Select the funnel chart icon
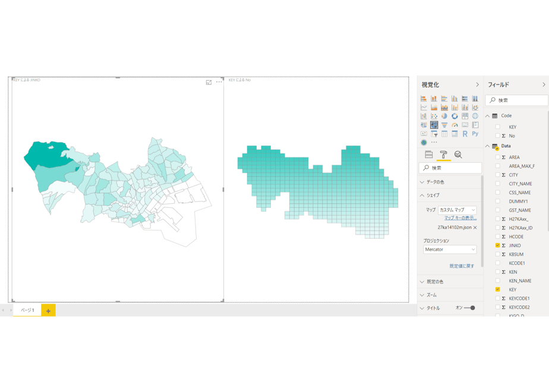 pyautogui.click(x=444, y=125)
